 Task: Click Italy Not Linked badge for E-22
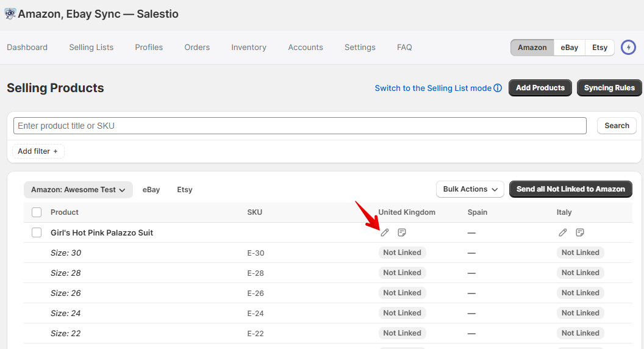[581, 333]
